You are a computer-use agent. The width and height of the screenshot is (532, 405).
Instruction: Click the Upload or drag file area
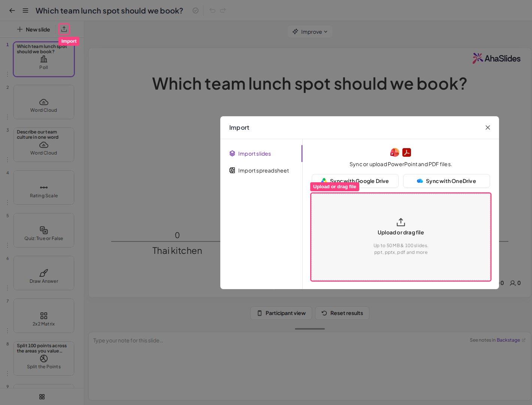(x=401, y=237)
